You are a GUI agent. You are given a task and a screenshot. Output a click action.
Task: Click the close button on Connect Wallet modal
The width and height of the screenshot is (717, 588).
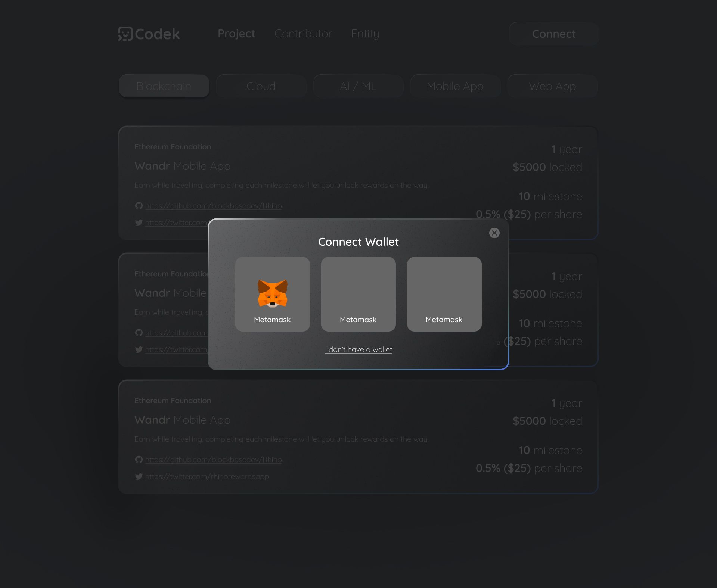tap(494, 233)
